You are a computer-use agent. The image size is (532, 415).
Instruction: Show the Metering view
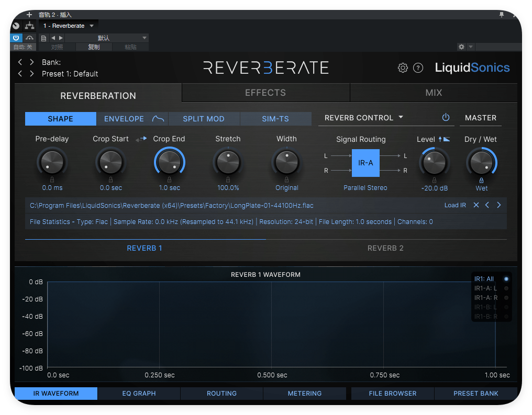click(305, 394)
